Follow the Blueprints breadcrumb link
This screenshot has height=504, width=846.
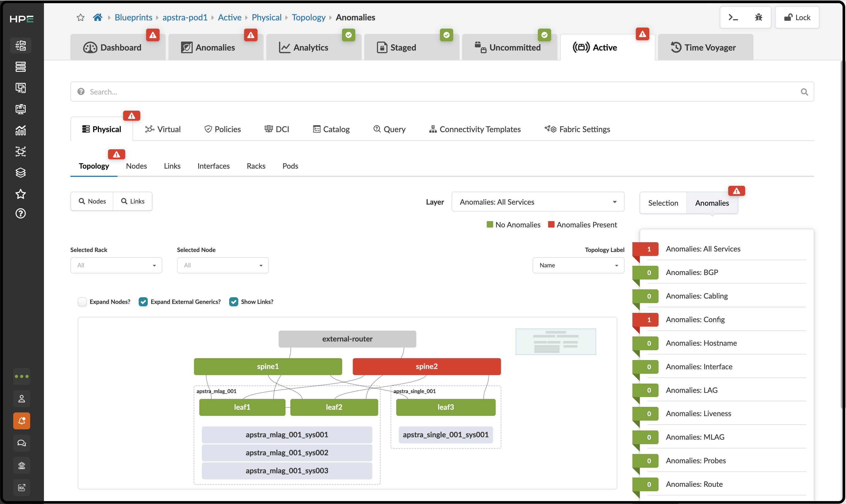(x=133, y=17)
